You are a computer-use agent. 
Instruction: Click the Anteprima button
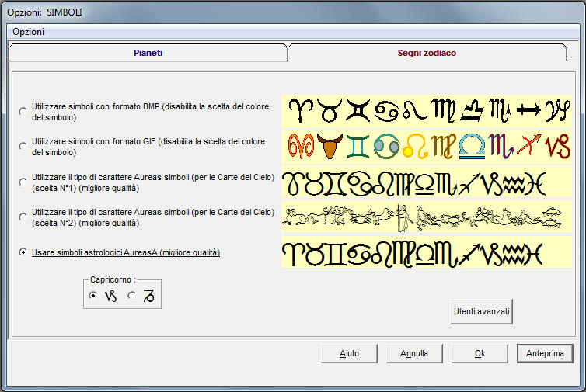[545, 353]
